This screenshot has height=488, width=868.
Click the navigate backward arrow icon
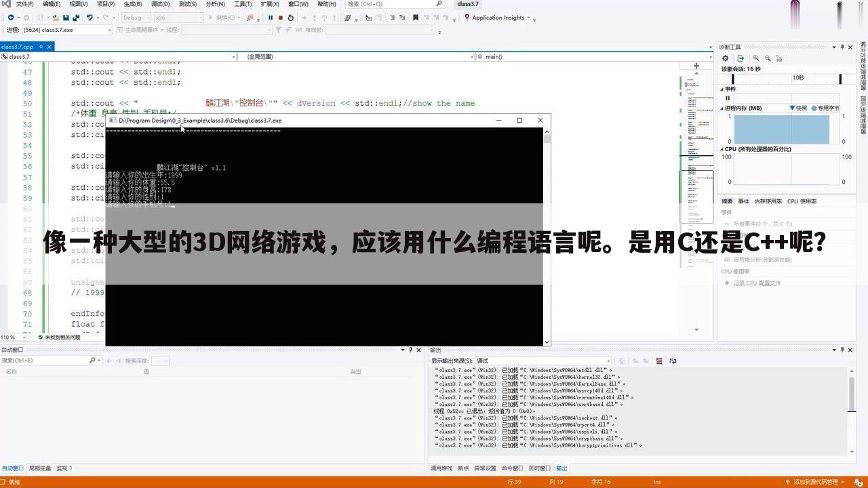tap(11, 18)
